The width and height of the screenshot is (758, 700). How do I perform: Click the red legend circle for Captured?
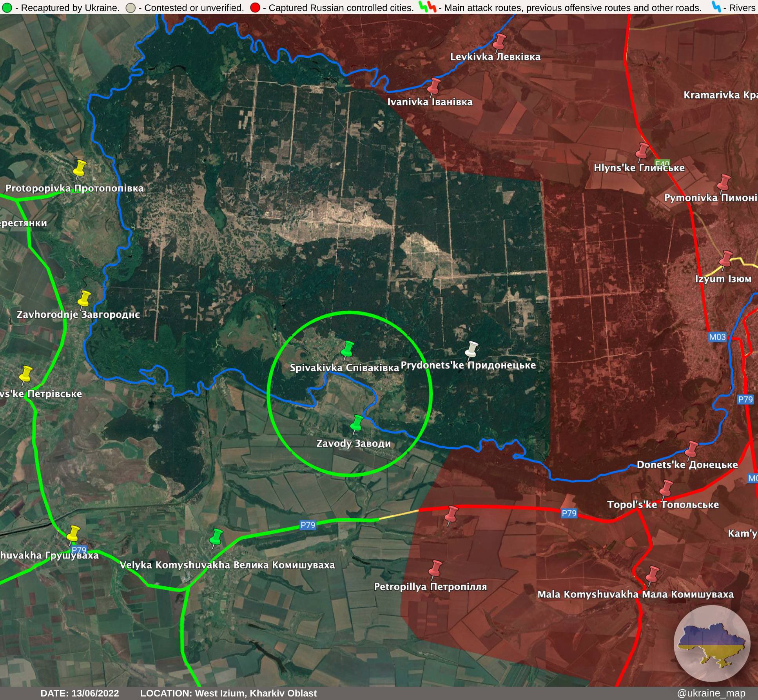[x=255, y=7]
